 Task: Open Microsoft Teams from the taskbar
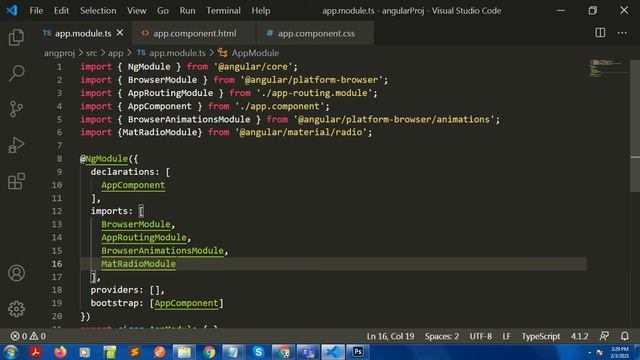click(308, 352)
